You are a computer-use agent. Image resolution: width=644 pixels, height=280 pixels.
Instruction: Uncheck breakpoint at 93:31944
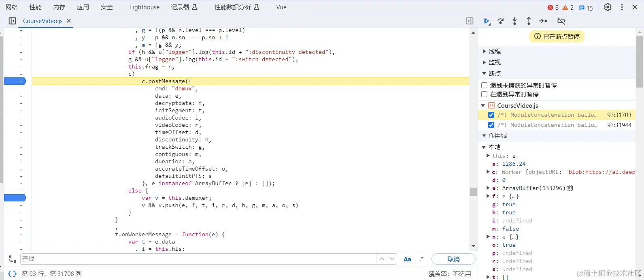click(491, 125)
